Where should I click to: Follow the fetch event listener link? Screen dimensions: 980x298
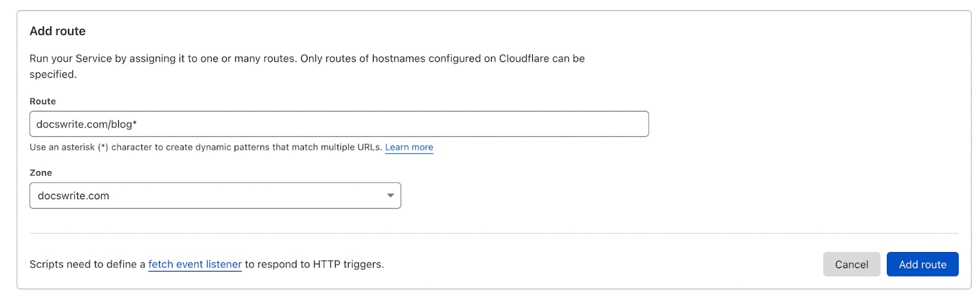coord(195,264)
